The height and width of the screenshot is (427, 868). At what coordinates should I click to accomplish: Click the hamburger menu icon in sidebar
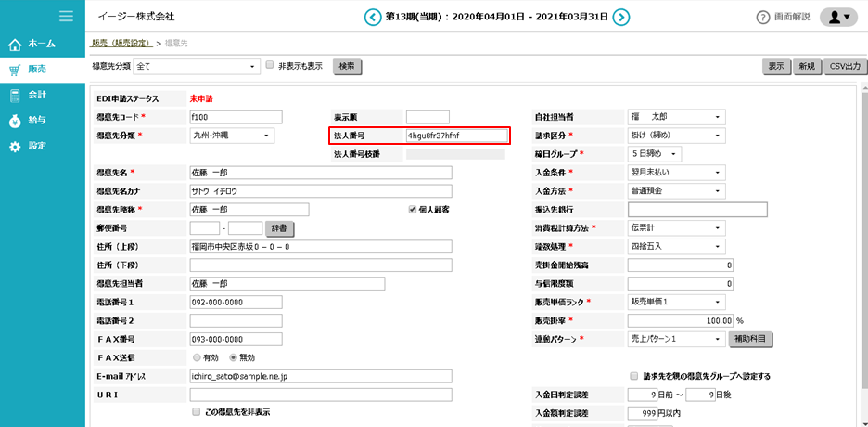pyautogui.click(x=65, y=16)
